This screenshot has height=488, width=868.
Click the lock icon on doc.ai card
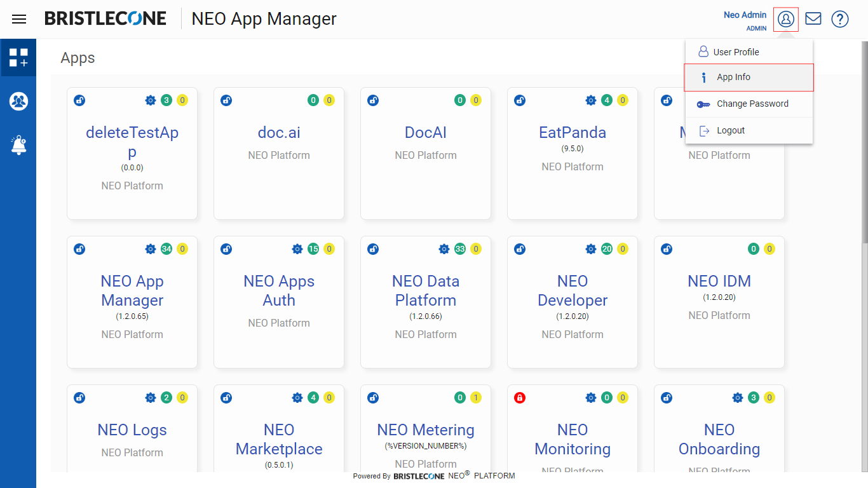[x=226, y=100]
